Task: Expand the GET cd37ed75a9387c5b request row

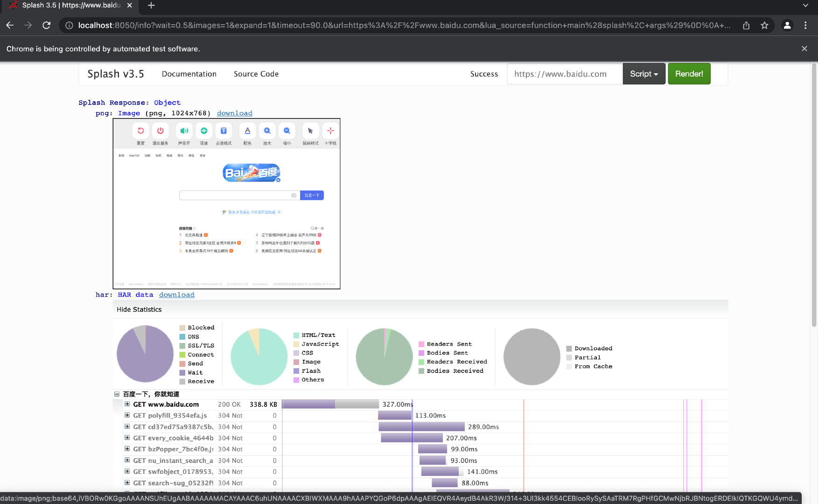Action: 127,427
